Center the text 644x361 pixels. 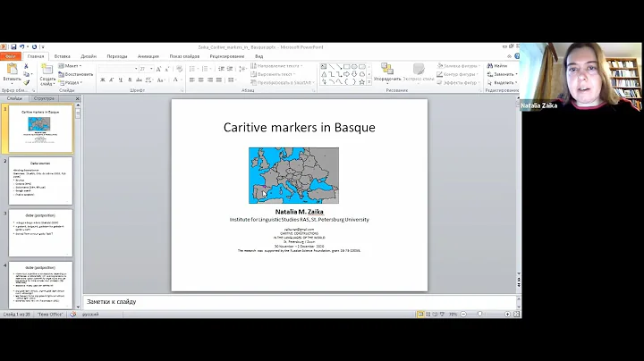point(201,80)
